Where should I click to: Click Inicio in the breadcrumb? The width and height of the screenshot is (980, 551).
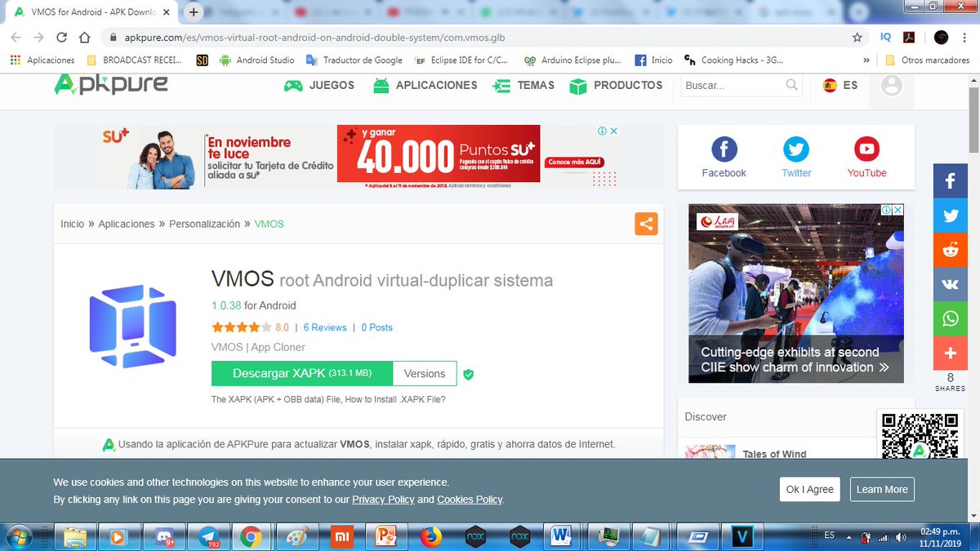click(72, 224)
